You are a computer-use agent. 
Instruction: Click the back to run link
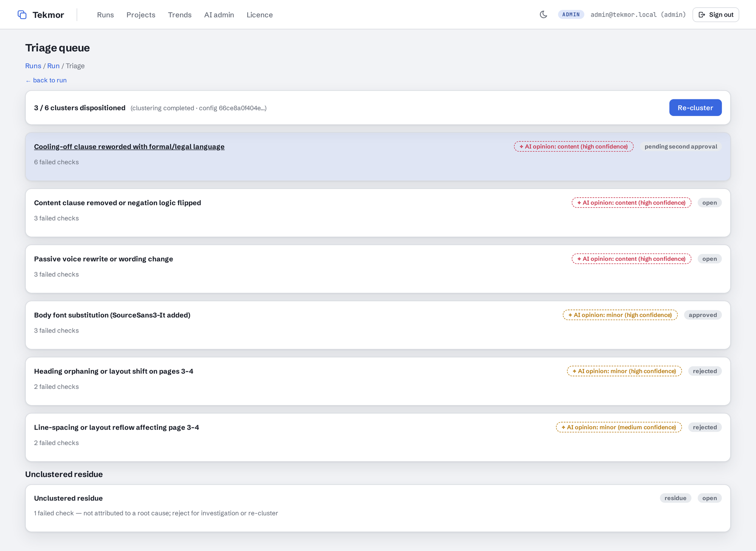click(46, 80)
